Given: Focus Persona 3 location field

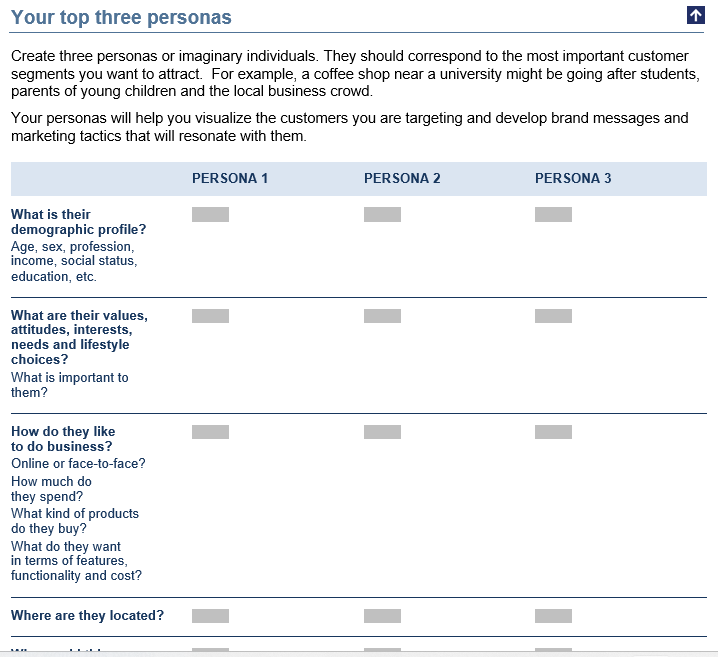Looking at the screenshot, I should tap(553, 616).
